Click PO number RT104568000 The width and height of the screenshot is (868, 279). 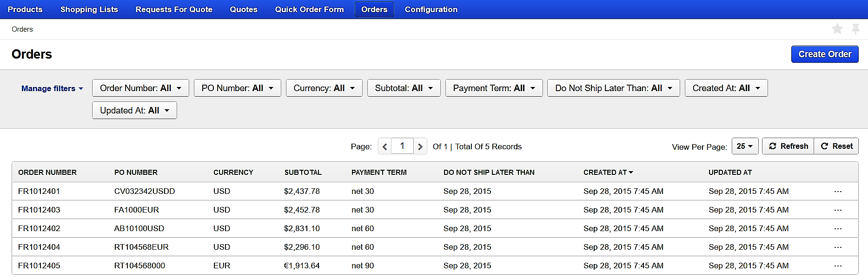coord(139,266)
